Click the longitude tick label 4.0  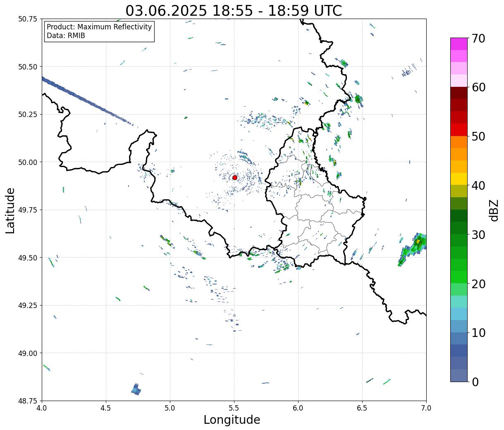tap(42, 408)
